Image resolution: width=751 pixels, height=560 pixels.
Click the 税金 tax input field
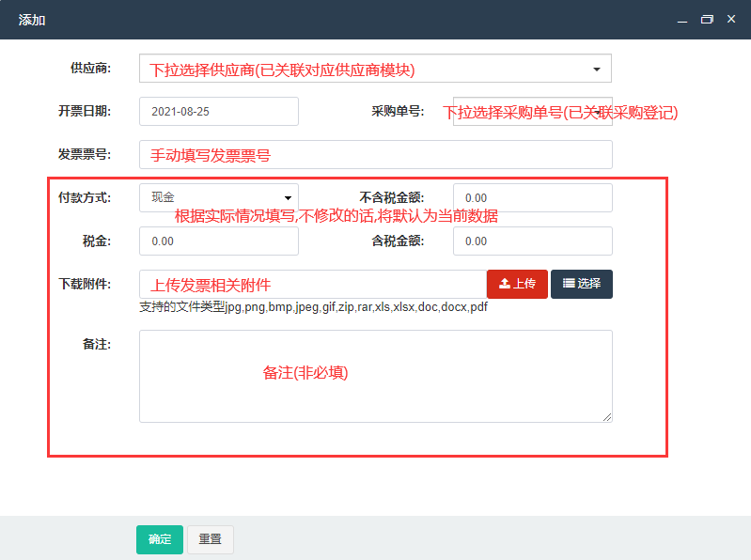click(219, 241)
